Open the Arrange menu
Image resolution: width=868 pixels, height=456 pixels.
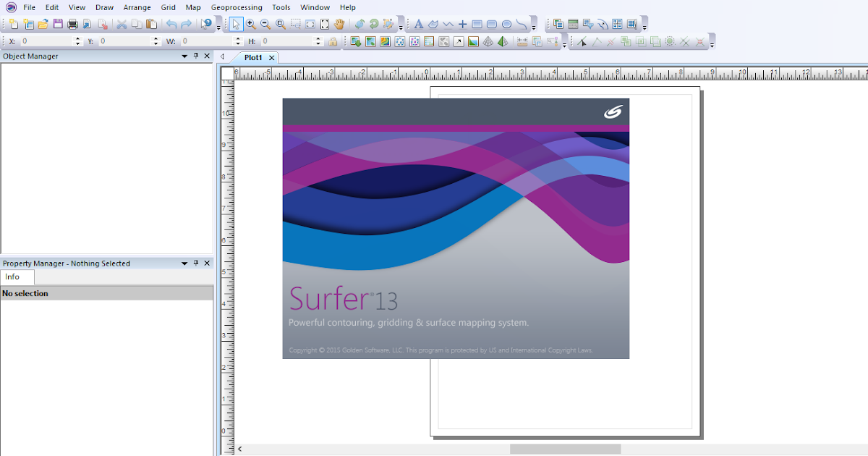137,7
